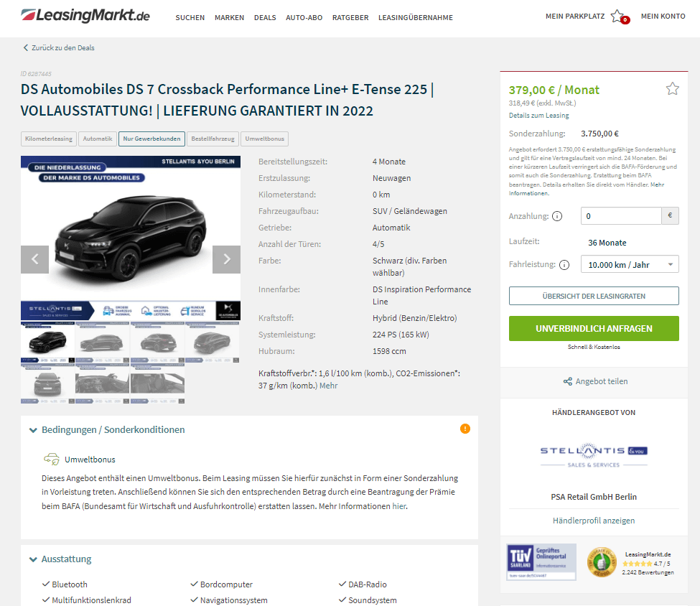Select fifth thumbnail showing front view

pyautogui.click(x=48, y=383)
